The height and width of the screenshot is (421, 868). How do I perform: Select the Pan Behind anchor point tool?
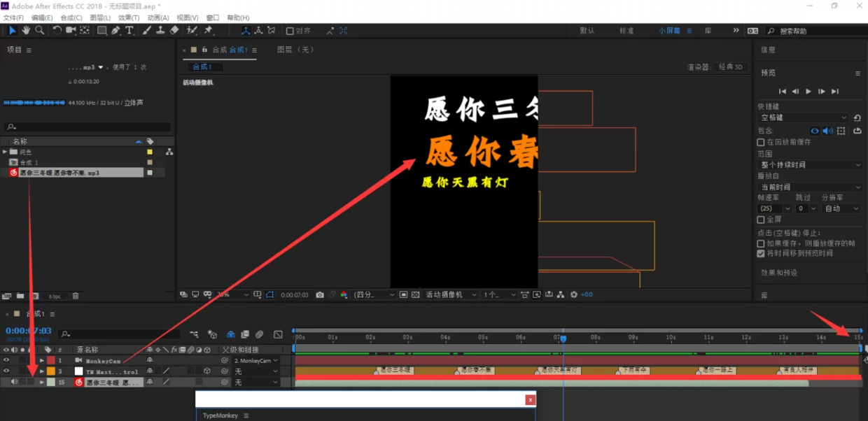[x=85, y=31]
